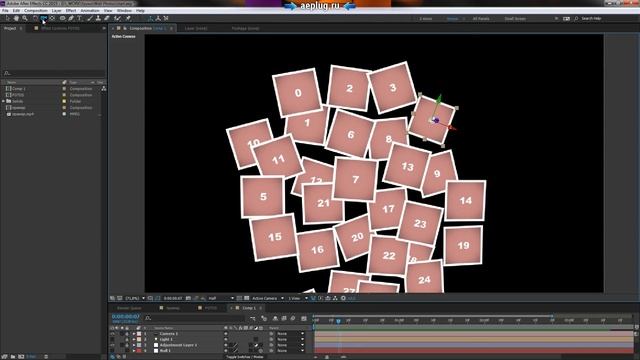Expand Light 1 layer properties
This screenshot has height=360, width=640.
pyautogui.click(x=134, y=340)
